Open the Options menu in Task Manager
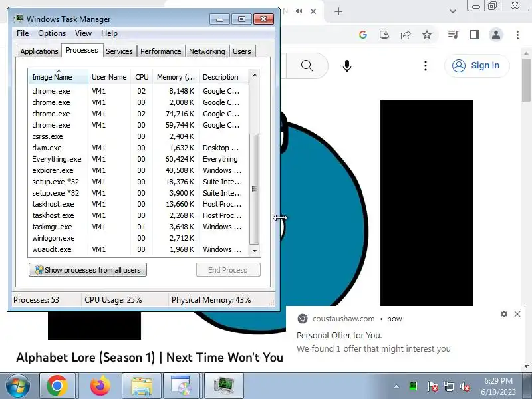 [52, 33]
